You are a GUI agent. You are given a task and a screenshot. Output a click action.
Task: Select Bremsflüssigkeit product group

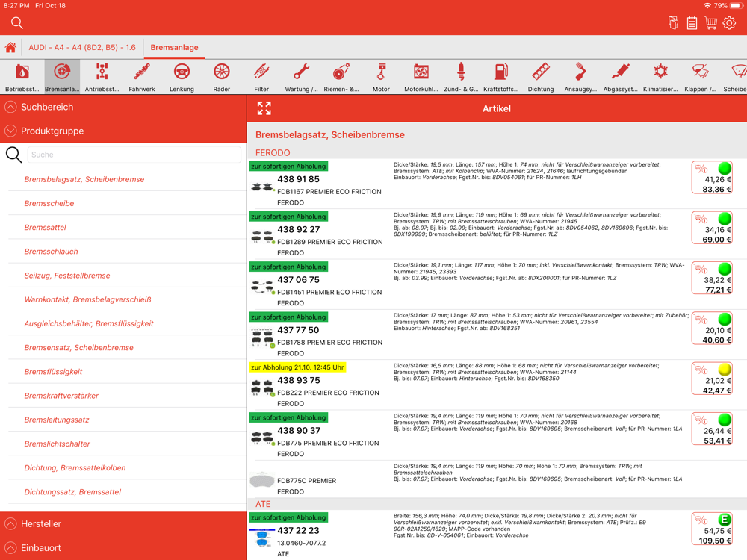pos(53,372)
